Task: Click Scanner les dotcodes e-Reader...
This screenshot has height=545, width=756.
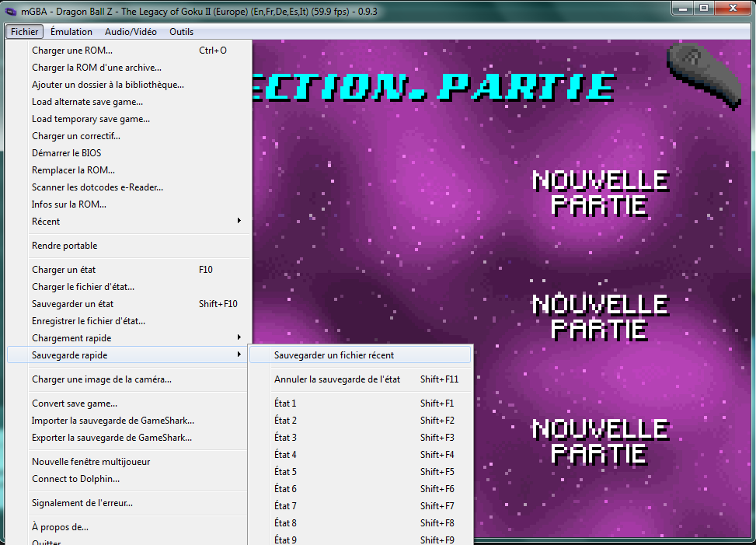Action: point(129,187)
